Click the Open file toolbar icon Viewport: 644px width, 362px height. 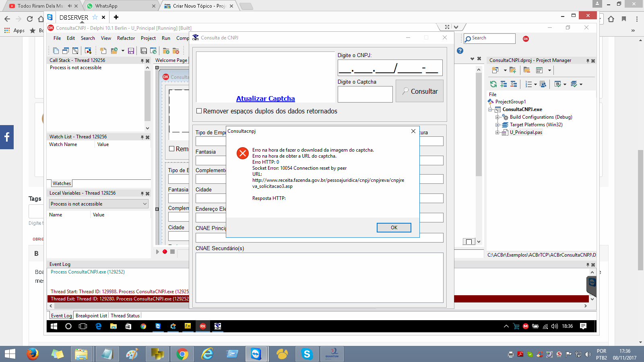[114, 51]
